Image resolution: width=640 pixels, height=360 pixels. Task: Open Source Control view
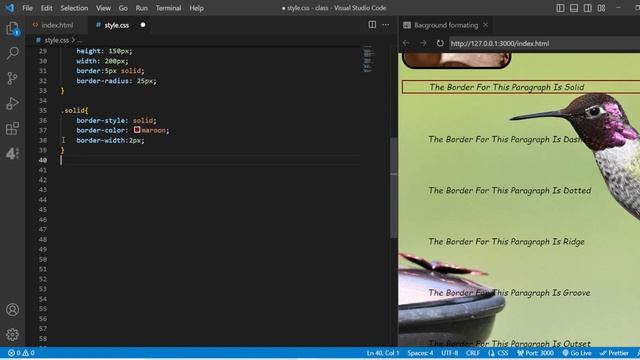click(13, 78)
